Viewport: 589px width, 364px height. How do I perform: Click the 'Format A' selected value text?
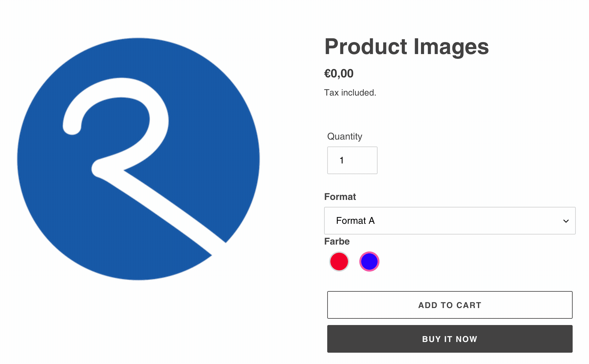[x=355, y=221]
